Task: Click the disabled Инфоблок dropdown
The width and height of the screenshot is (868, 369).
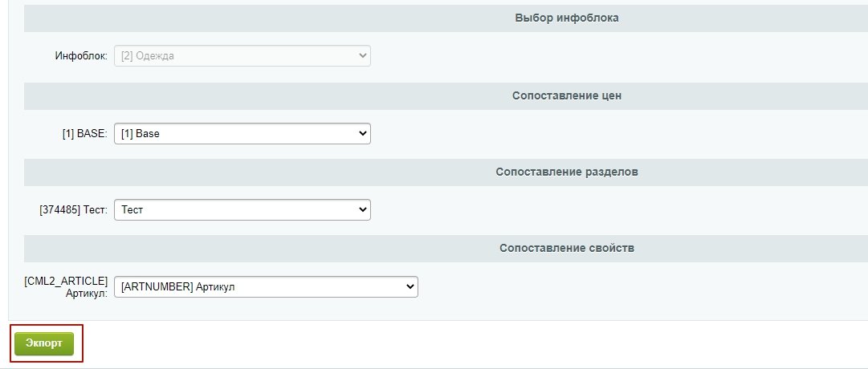Action: point(242,56)
